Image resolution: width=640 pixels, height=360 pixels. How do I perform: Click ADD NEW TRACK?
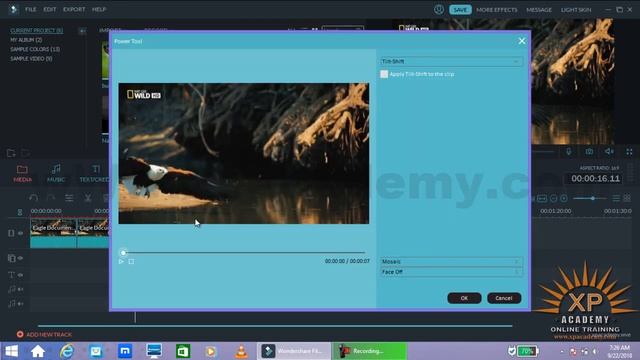[x=44, y=334]
